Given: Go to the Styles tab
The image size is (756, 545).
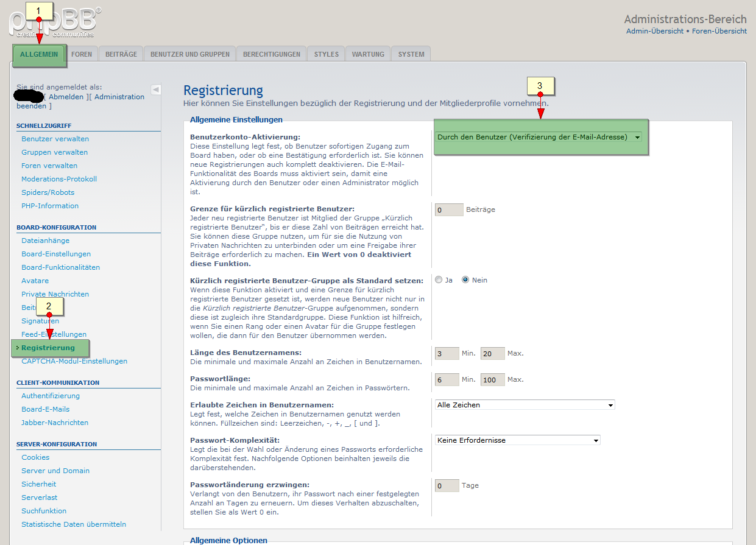Looking at the screenshot, I should click(x=326, y=54).
